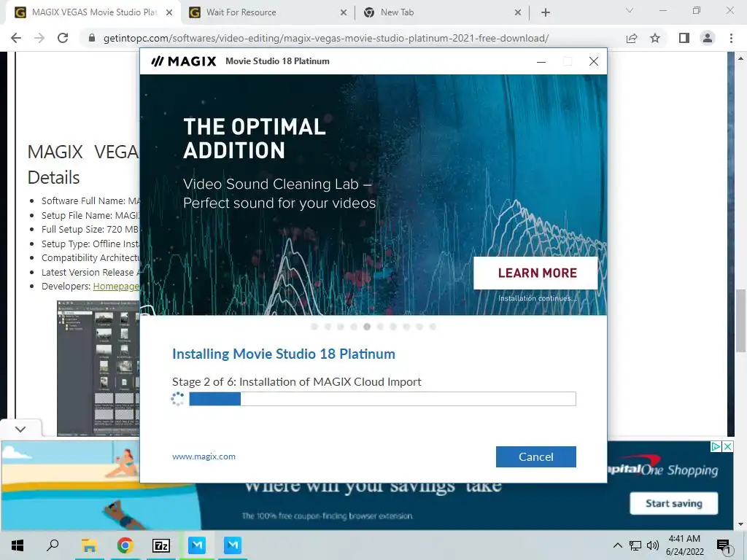Viewport: 747px width, 560px height.
Task: Reload the current page
Action: pyautogui.click(x=63, y=38)
